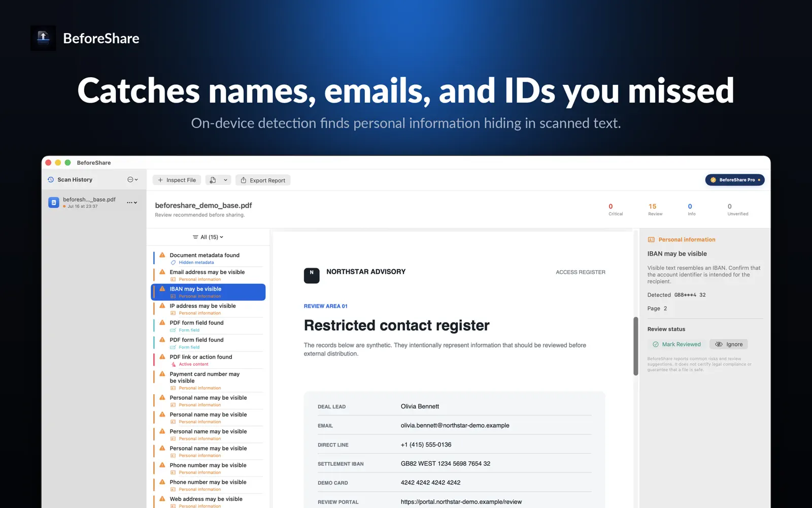This screenshot has width=812, height=508.
Task: Select beforesh..._base.pdf in scan history
Action: 94,202
